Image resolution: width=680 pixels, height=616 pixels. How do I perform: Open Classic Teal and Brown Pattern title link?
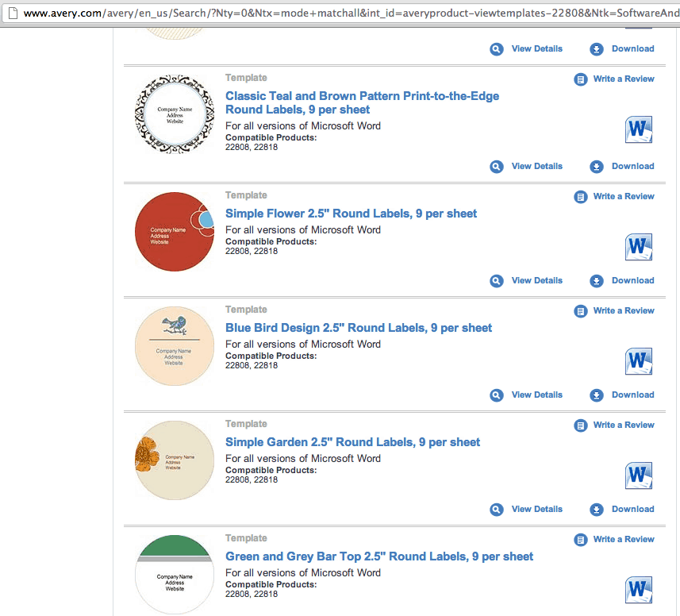click(x=362, y=103)
